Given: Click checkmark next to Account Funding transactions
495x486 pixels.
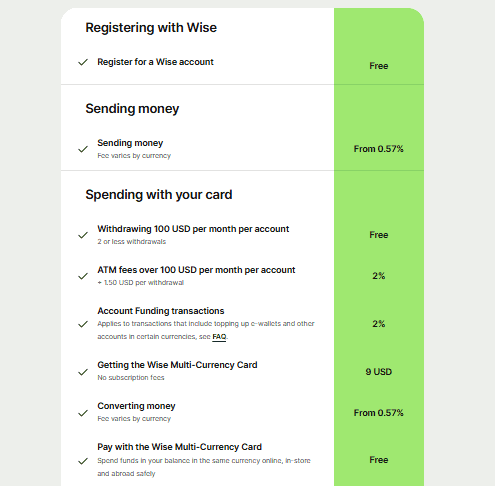Looking at the screenshot, I should 83,324.
